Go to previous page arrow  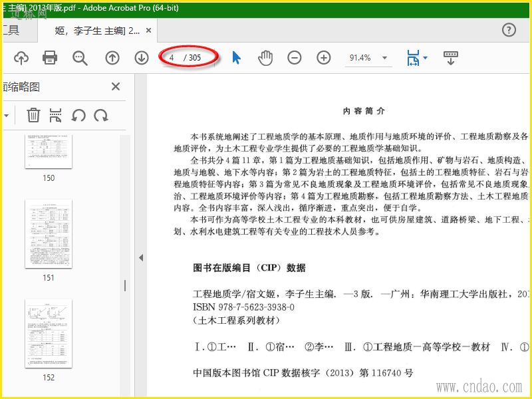pyautogui.click(x=112, y=58)
